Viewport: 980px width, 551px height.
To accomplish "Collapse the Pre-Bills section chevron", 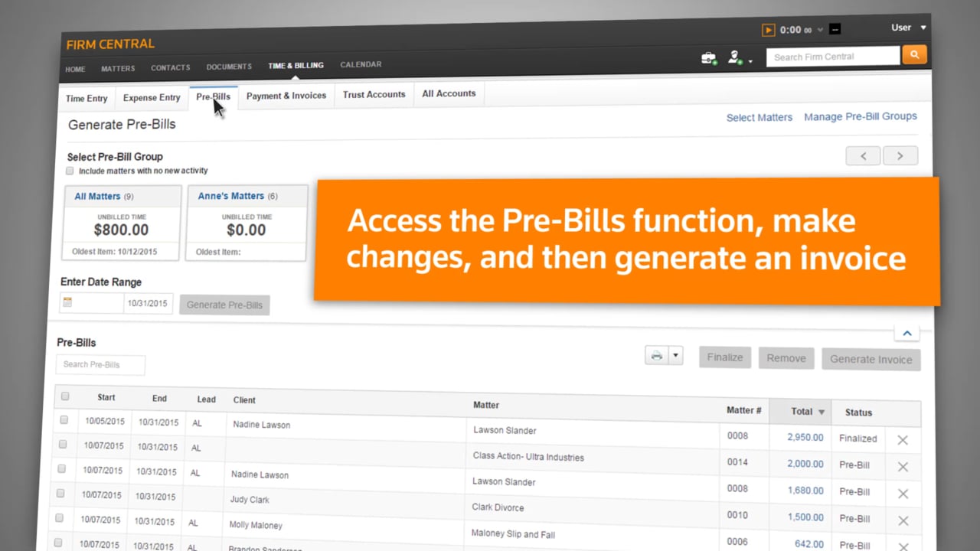I will click(906, 333).
